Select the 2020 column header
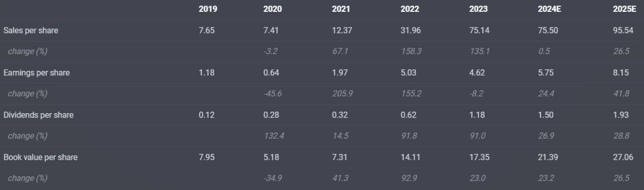644x190 pixels. [272, 9]
